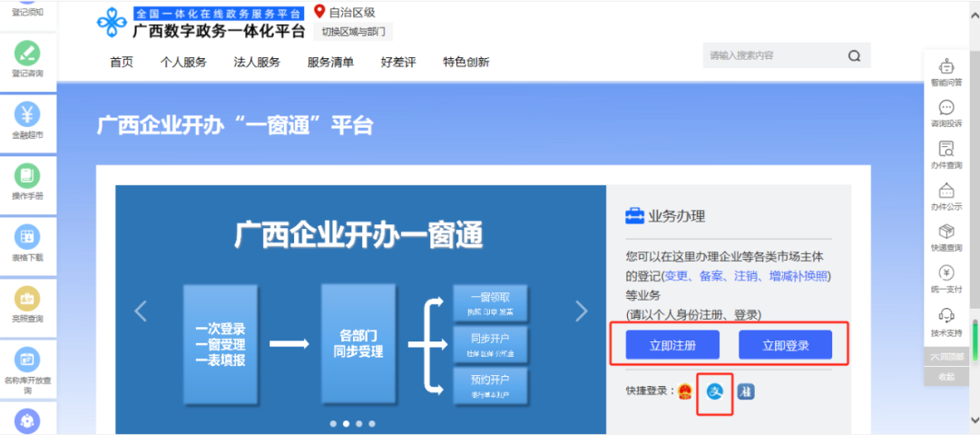Go to previous carousel slide with left arrow
Image resolution: width=980 pixels, height=435 pixels.
[141, 311]
